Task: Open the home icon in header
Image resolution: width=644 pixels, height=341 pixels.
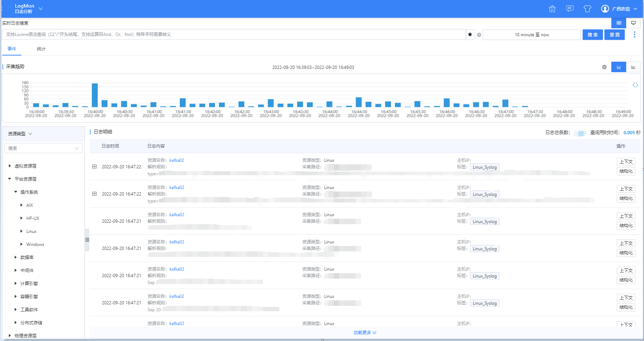Action: [552, 9]
